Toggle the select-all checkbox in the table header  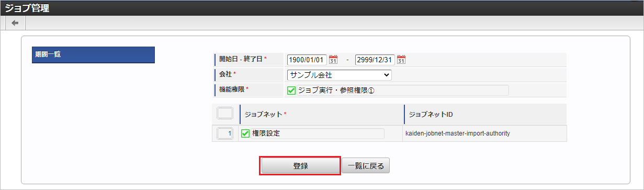coord(224,113)
